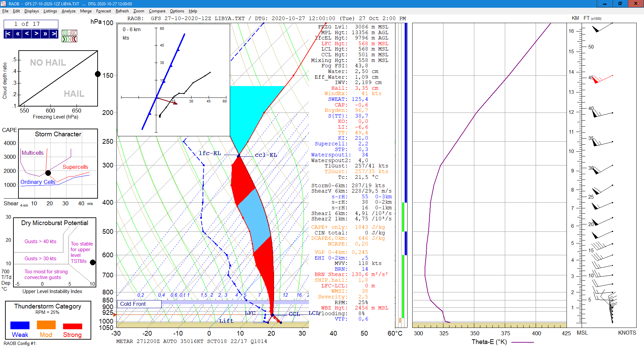Click the bold green-red chevron animation icon
644x347 pixels.
69,39
